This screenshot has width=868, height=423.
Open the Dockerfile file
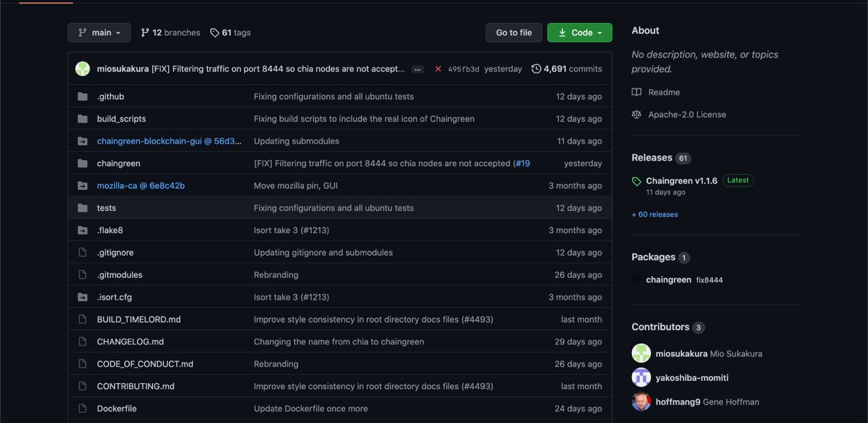tap(117, 409)
